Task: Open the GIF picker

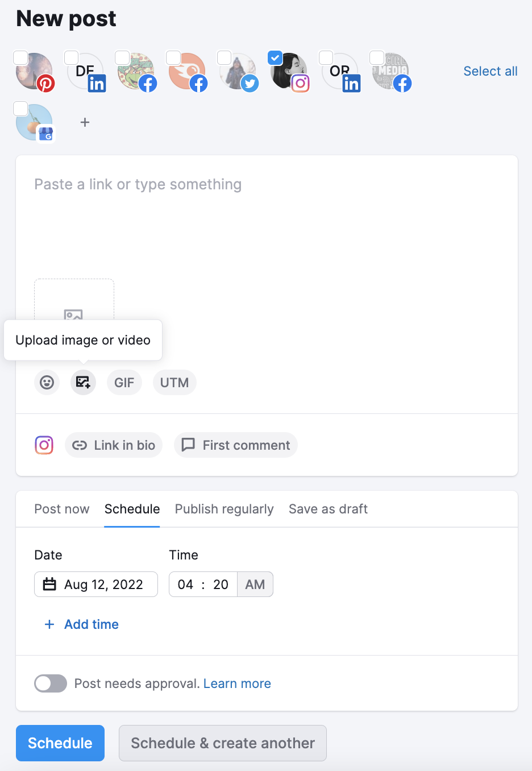Action: coord(124,383)
